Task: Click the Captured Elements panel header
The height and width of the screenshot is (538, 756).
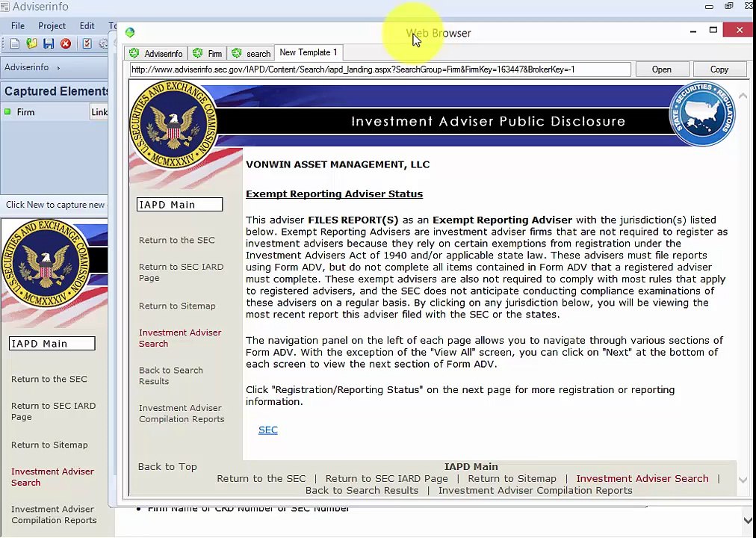Action: point(55,91)
